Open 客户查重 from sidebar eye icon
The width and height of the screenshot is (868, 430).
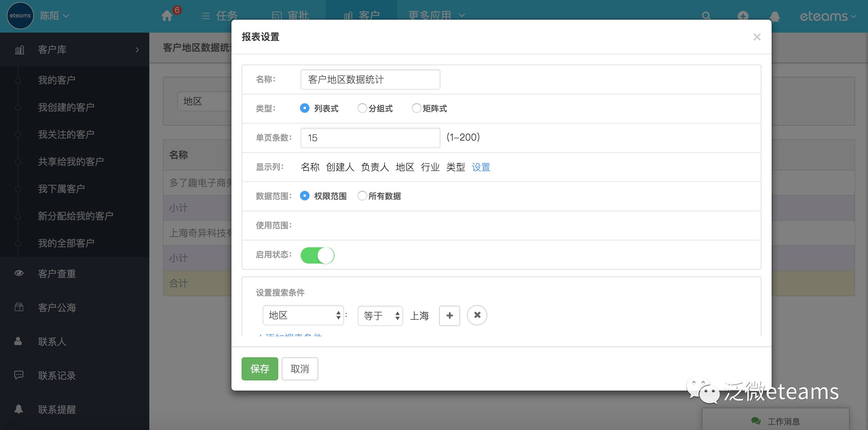tap(19, 273)
